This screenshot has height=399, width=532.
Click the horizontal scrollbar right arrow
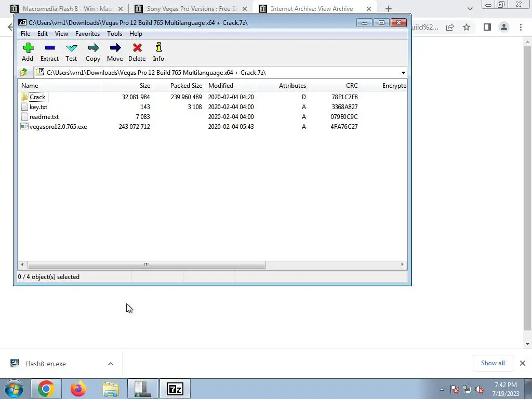point(403,264)
